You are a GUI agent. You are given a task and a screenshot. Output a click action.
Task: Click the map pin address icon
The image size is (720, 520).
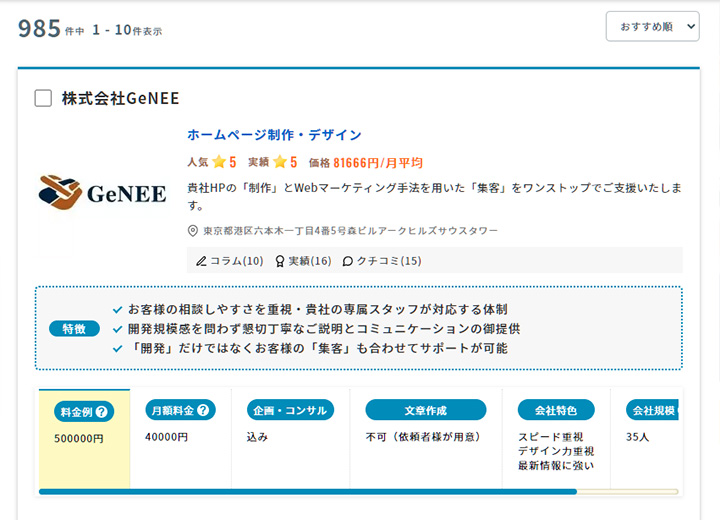pyautogui.click(x=193, y=231)
